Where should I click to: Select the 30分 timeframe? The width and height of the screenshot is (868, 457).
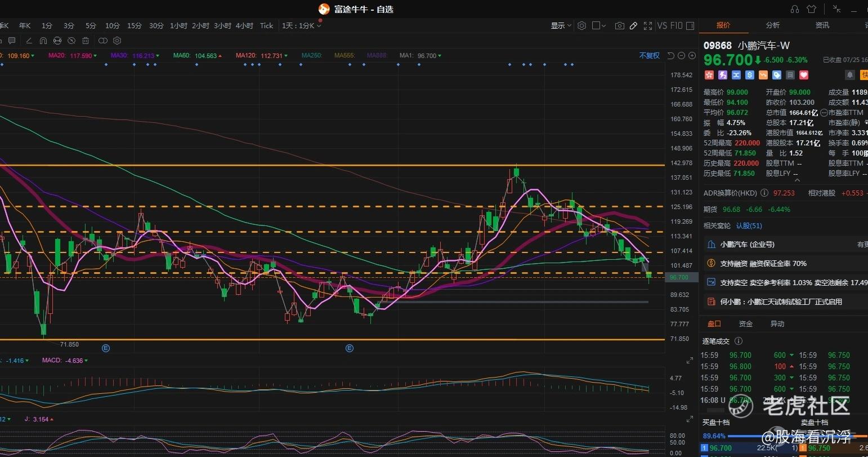pyautogui.click(x=156, y=26)
